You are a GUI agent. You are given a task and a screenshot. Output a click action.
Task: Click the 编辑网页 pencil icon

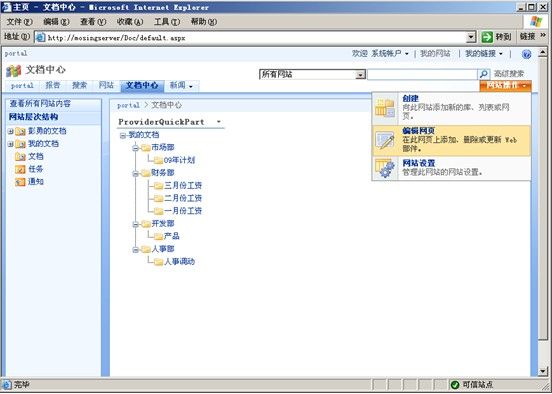point(384,140)
